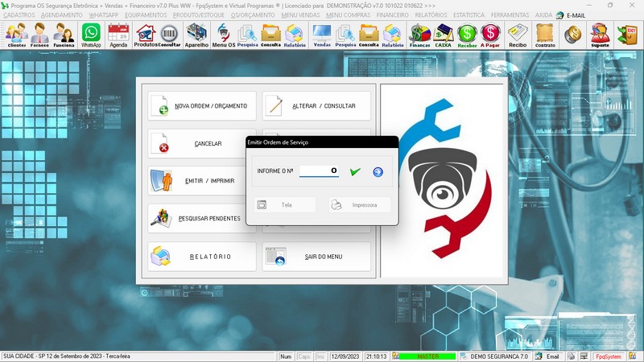Image resolution: width=644 pixels, height=362 pixels.
Task: Click the SUA CIDADE status text
Action: pos(67,356)
